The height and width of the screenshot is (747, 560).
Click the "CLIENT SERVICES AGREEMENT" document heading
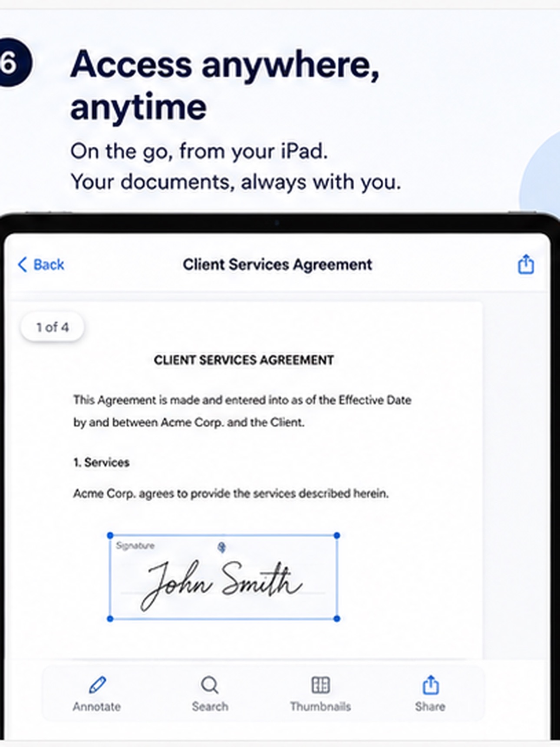coord(244,360)
